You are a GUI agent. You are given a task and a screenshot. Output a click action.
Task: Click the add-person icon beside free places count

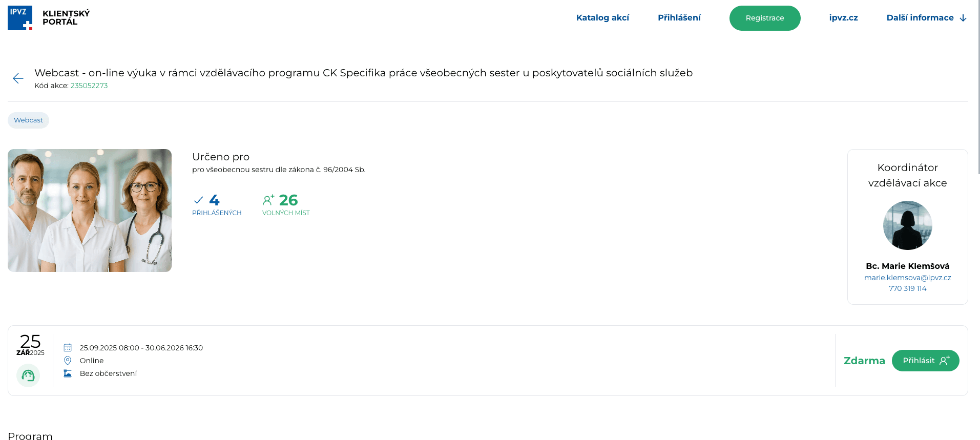coord(268,200)
